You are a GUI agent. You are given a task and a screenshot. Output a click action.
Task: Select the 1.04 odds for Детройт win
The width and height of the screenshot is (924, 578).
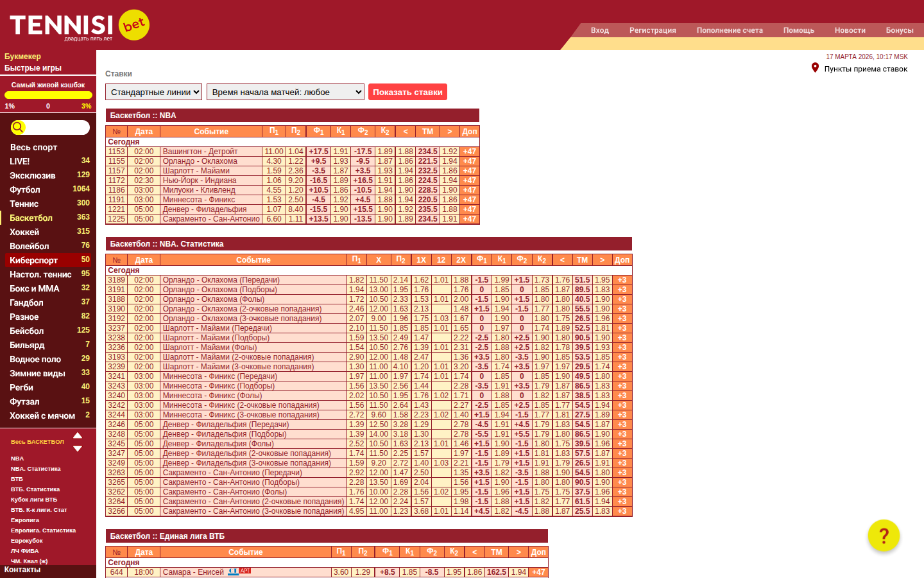point(296,152)
